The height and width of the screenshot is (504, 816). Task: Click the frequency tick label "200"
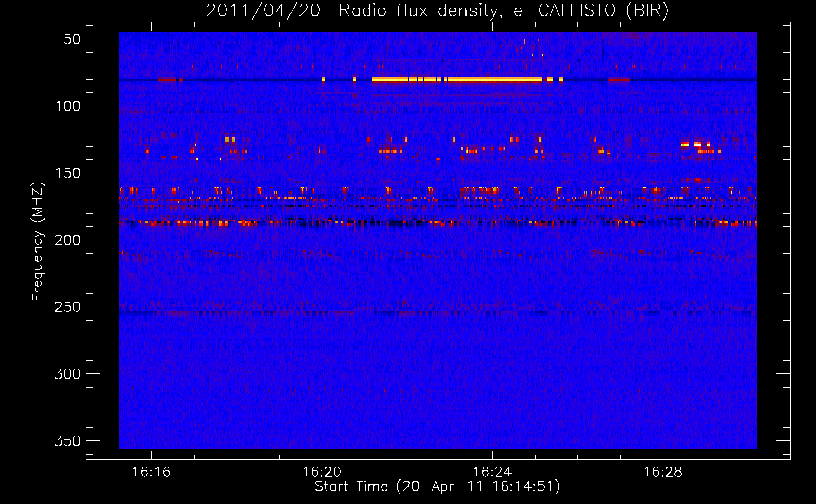coord(68,240)
